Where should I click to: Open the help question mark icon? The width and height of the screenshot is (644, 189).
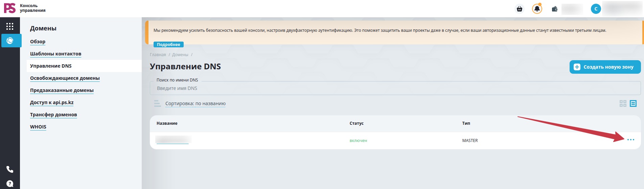click(x=10, y=184)
